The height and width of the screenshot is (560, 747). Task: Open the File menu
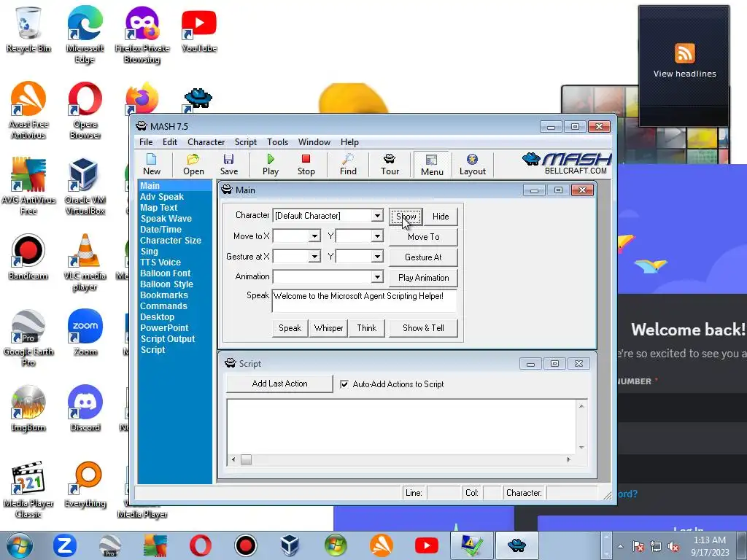[146, 142]
